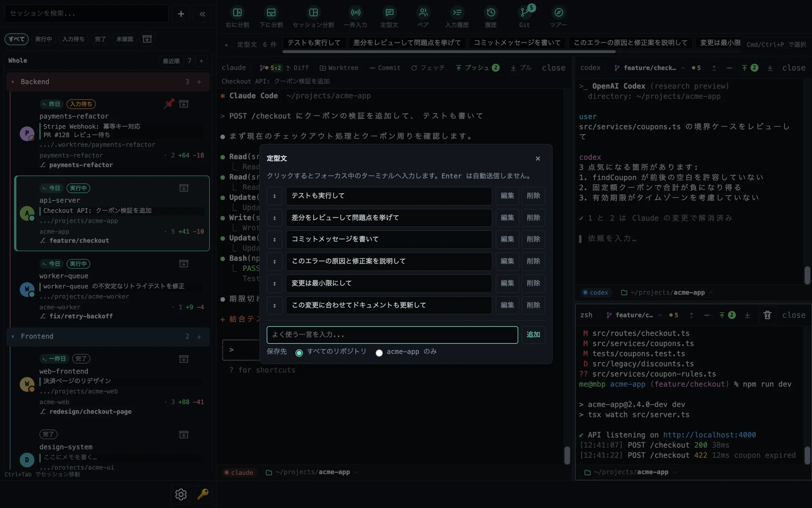Select the すべてのリポジトリ radio option
Screen dimensions: 812x508
[x=299, y=353]
